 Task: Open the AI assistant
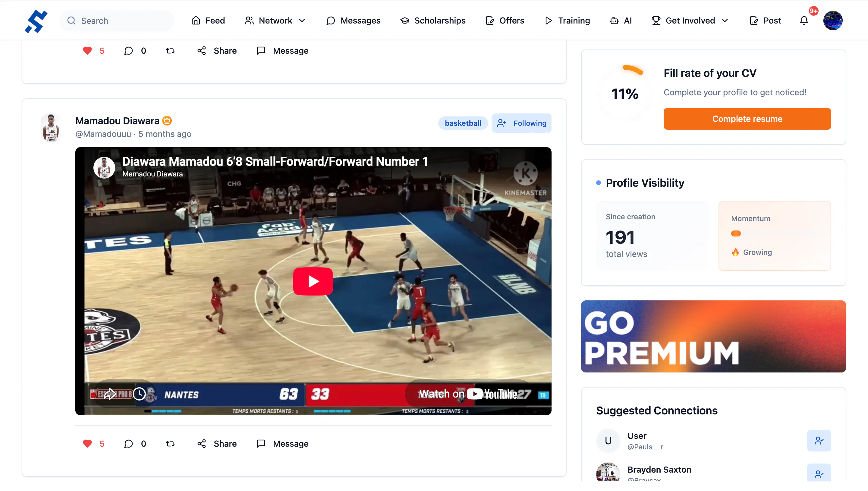click(621, 21)
